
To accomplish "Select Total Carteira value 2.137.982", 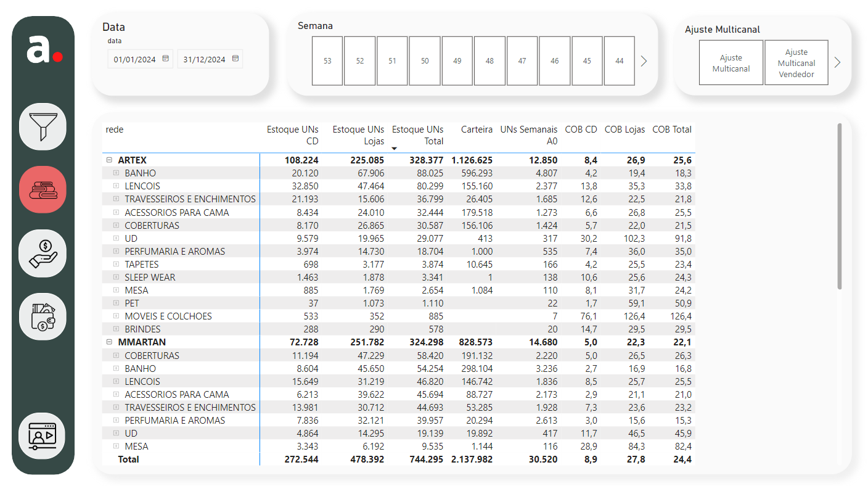I will 472,459.
